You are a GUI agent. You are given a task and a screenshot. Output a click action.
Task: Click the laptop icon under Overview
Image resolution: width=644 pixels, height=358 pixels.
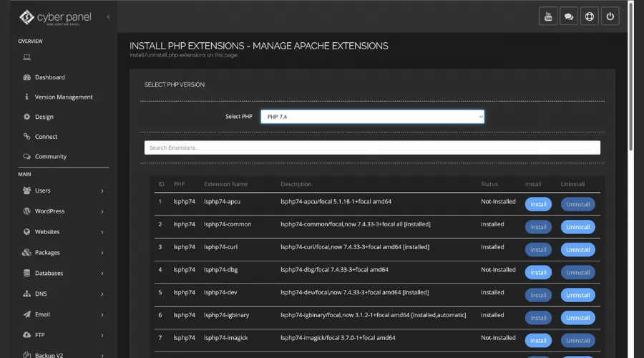pyautogui.click(x=26, y=57)
